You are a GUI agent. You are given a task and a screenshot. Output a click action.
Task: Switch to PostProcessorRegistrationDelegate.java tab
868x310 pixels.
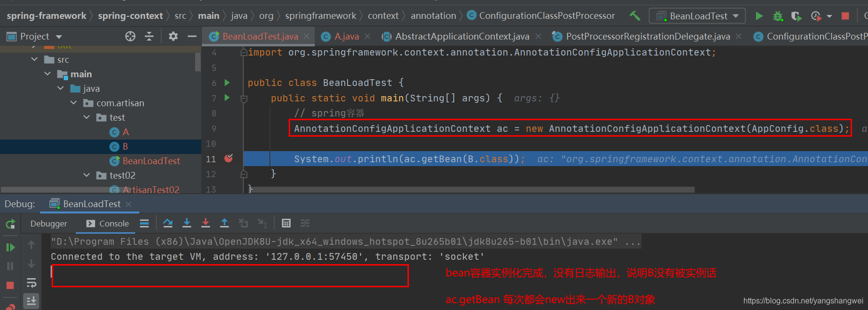[x=648, y=36]
